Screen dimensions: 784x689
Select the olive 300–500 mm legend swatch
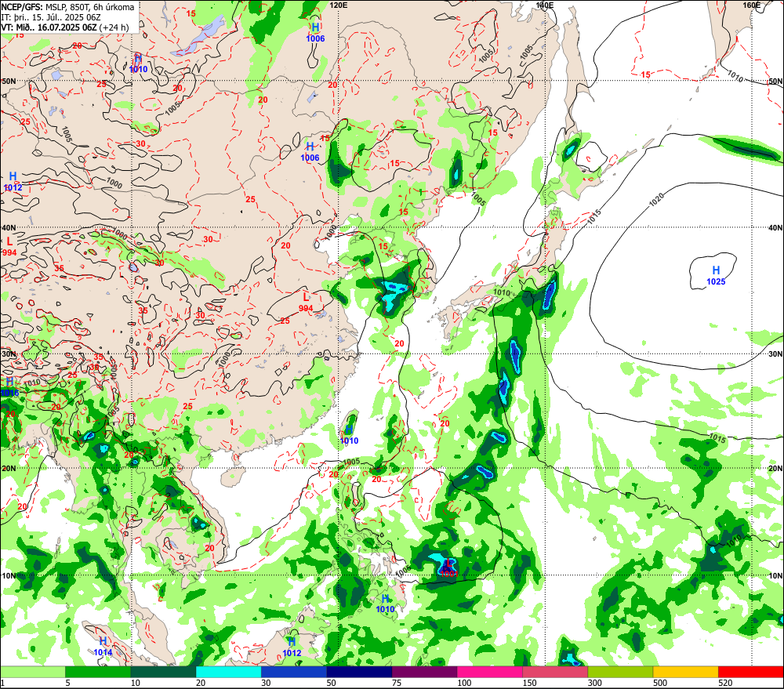click(x=620, y=672)
